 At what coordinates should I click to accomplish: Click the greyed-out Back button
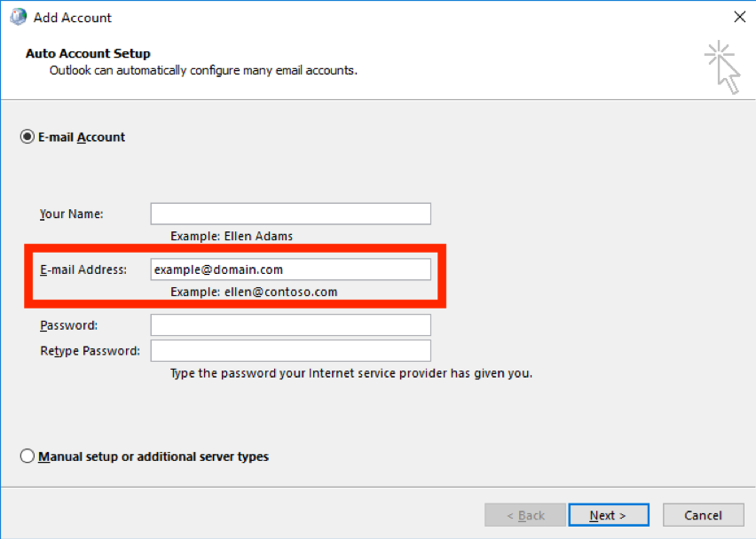point(525,515)
